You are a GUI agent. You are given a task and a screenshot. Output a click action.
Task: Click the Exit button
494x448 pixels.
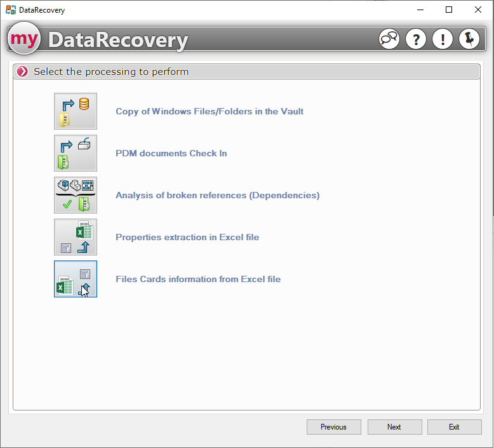pos(454,427)
